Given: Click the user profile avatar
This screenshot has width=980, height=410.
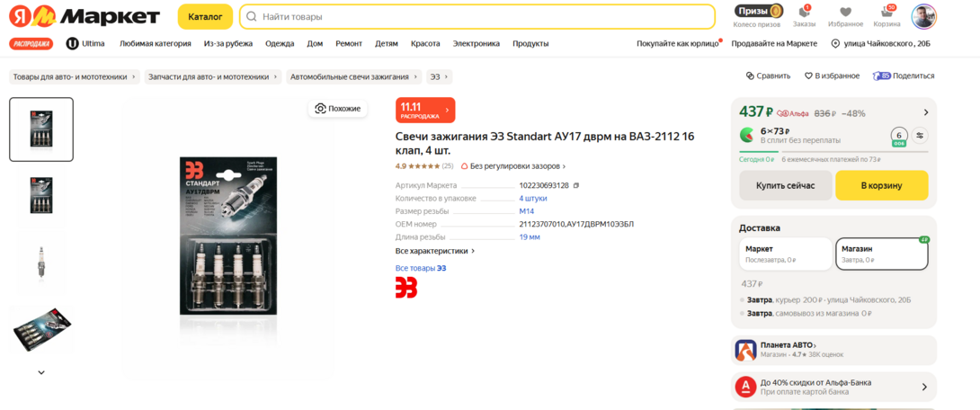Looking at the screenshot, I should (x=923, y=16).
